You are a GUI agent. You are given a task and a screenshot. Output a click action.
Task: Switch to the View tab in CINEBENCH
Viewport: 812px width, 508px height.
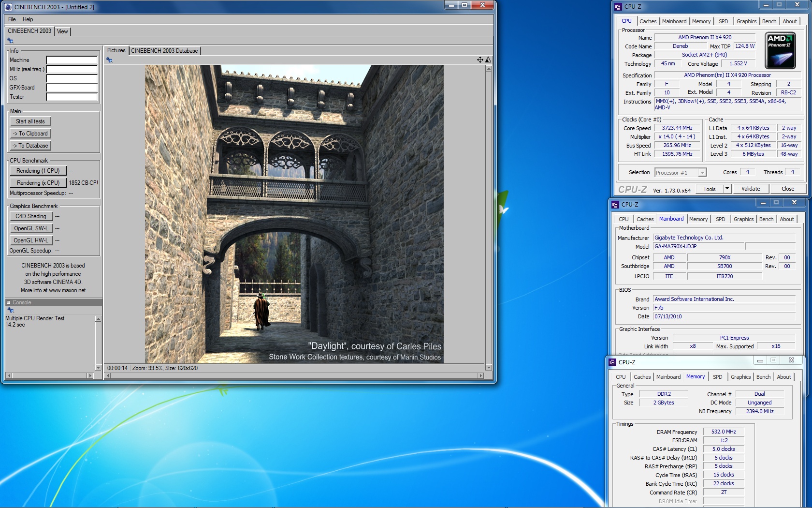coord(62,31)
